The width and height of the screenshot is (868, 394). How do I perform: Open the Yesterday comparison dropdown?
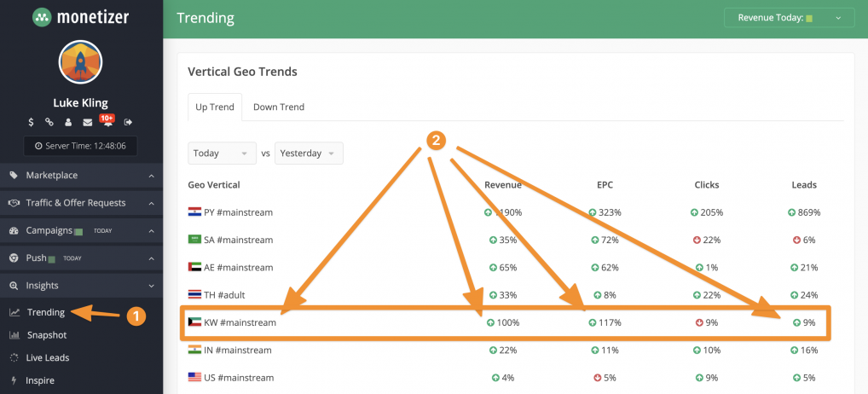click(x=309, y=154)
